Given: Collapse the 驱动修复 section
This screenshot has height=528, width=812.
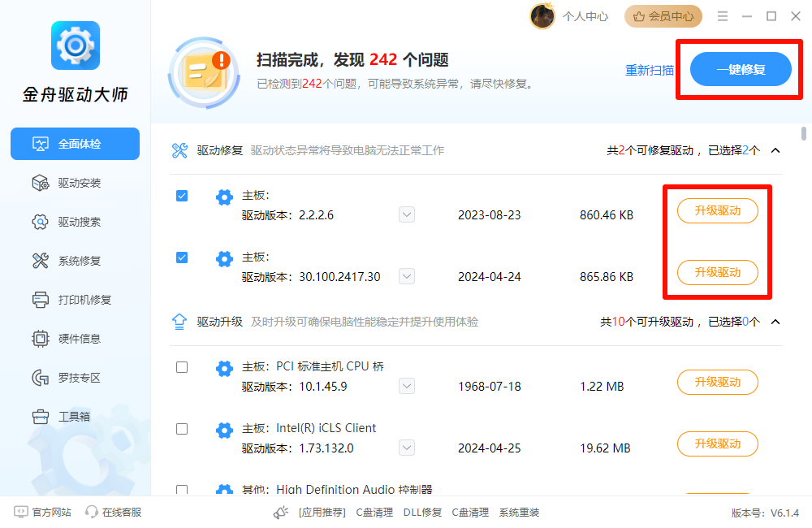Looking at the screenshot, I should [775, 150].
